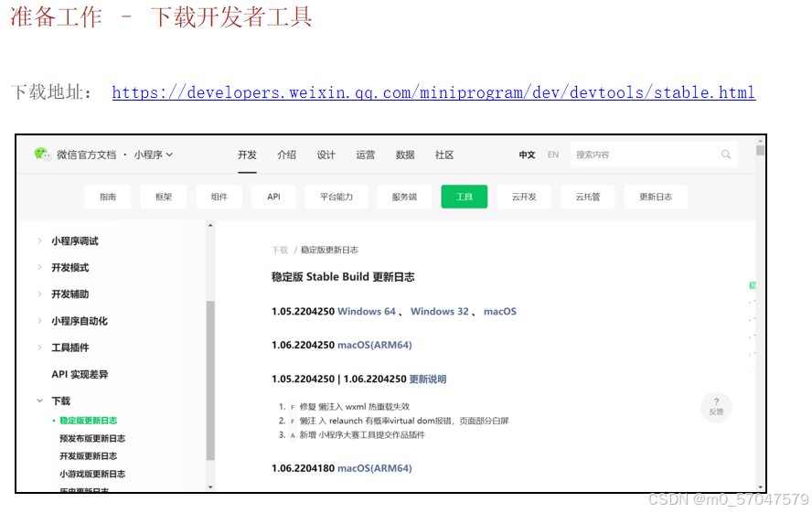Click the search magnifier icon
This screenshot has height=513, width=812.
coord(725,155)
